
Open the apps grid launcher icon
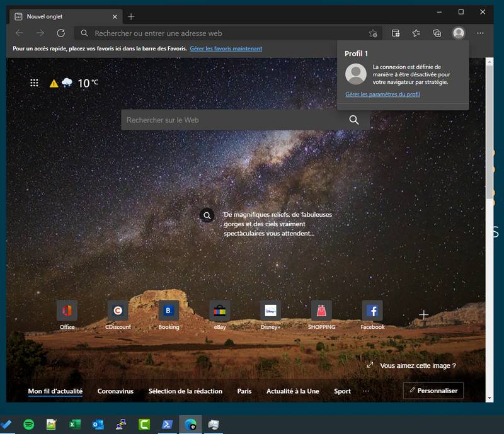(35, 83)
